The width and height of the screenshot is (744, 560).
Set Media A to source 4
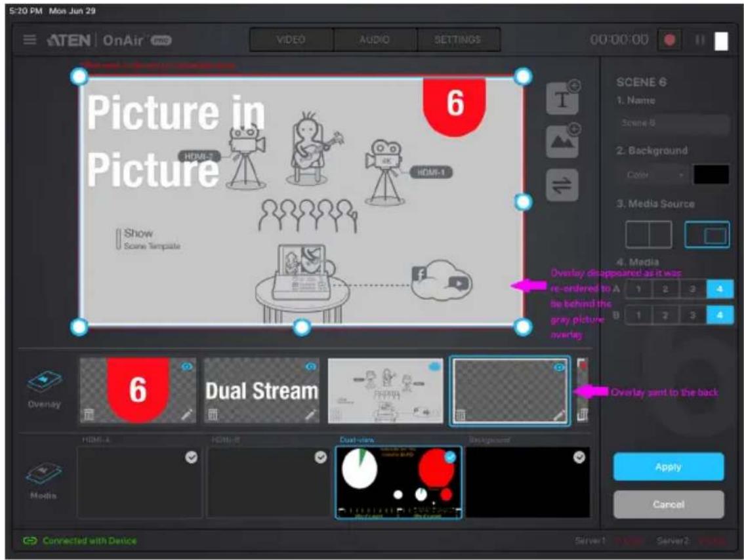720,289
